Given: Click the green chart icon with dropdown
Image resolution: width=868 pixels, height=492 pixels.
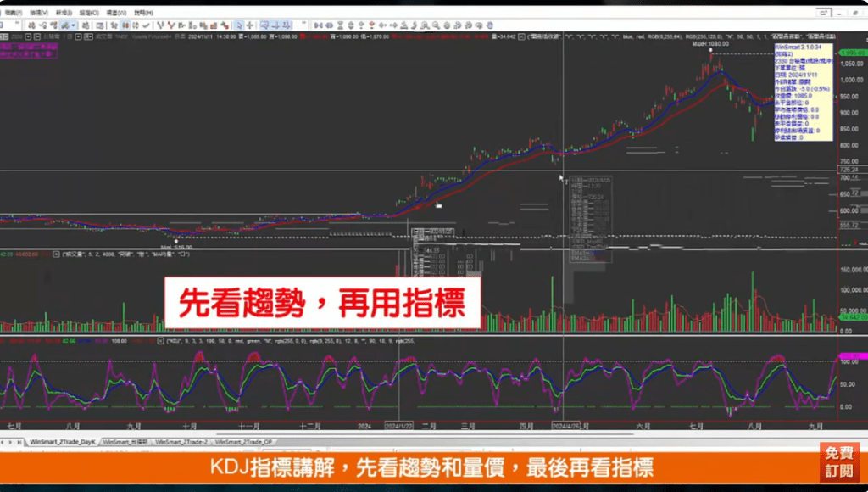Looking at the screenshot, I should [65, 25].
